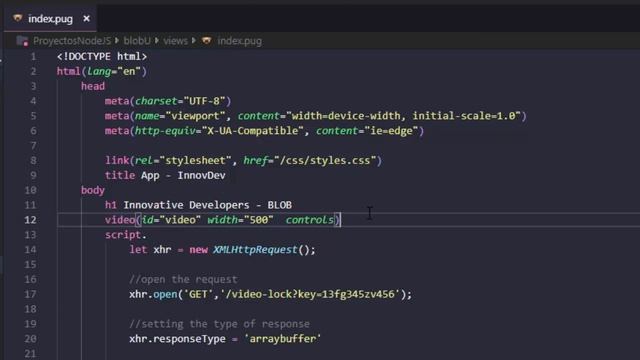Open ProyectosNodeJS breadcrumb folder
The image size is (640, 360).
pyautogui.click(x=72, y=41)
